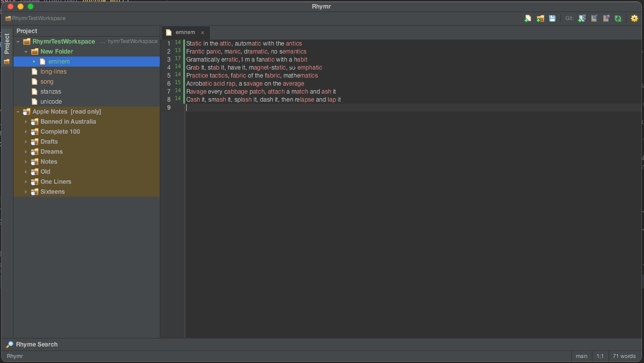Select the Dreams folder label
Screen dimensions: 644x363
click(52, 152)
